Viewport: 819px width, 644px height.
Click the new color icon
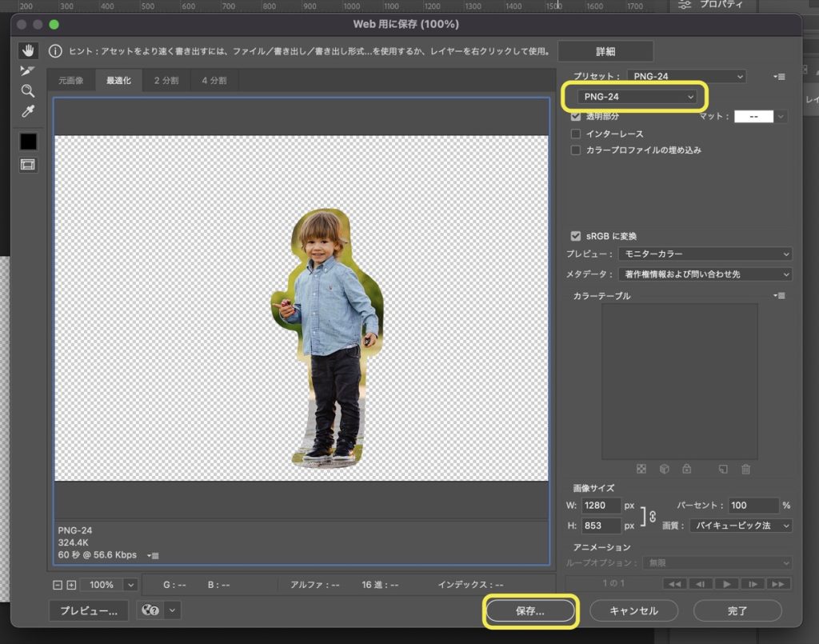[723, 469]
